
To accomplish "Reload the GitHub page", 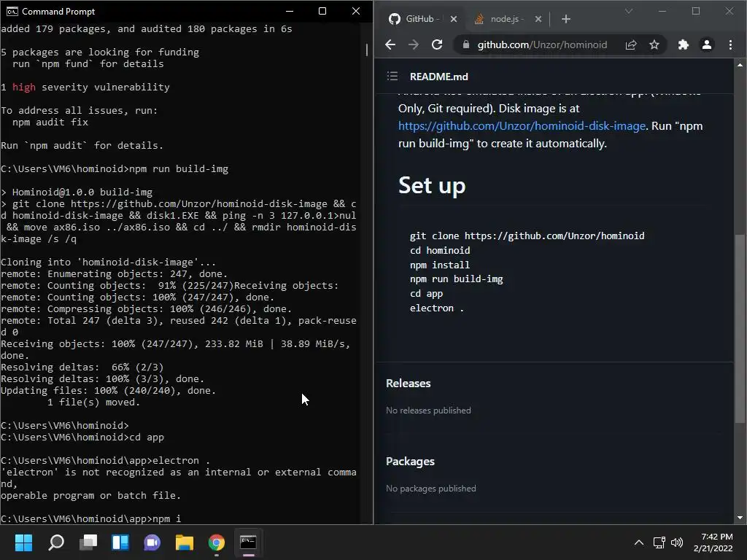I will pyautogui.click(x=437, y=44).
